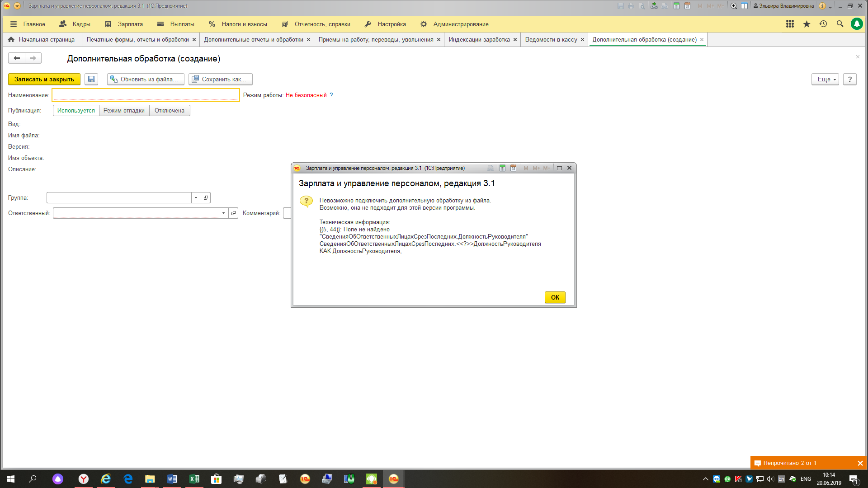868x488 pixels.
Task: Click the back navigation arrow
Action: (17, 58)
